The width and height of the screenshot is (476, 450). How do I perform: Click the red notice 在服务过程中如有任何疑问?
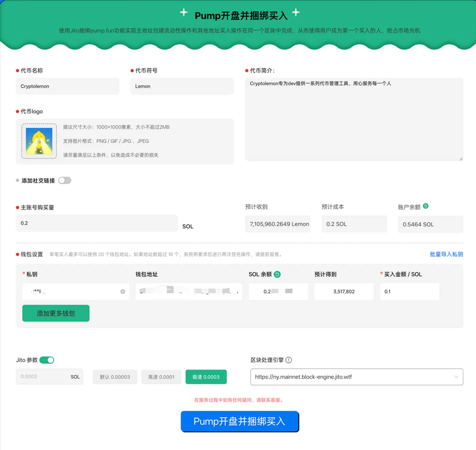click(240, 400)
